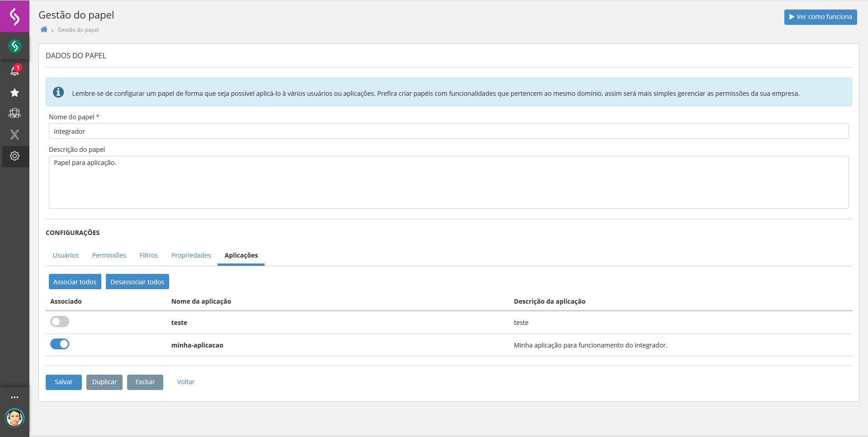
Task: Open the support agent avatar
Action: (x=15, y=418)
